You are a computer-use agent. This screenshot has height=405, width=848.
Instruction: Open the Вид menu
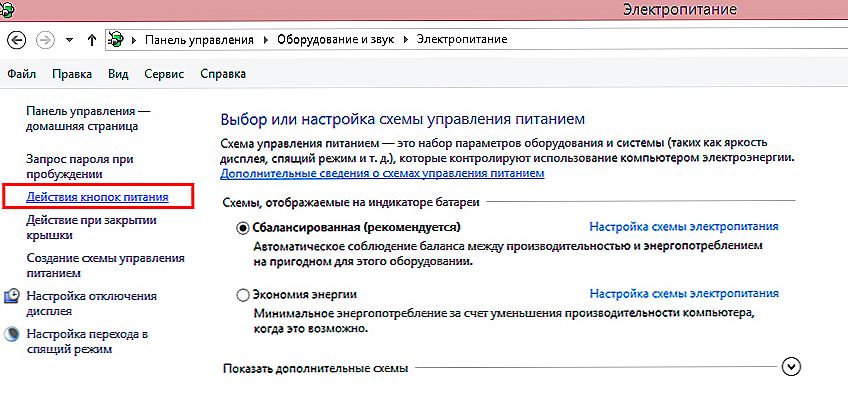(x=118, y=74)
